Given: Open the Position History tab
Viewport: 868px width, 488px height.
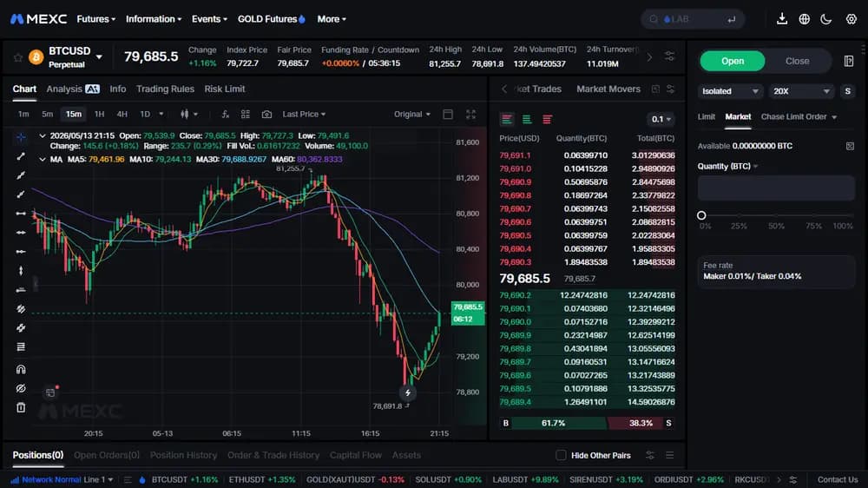Looking at the screenshot, I should click(x=183, y=455).
